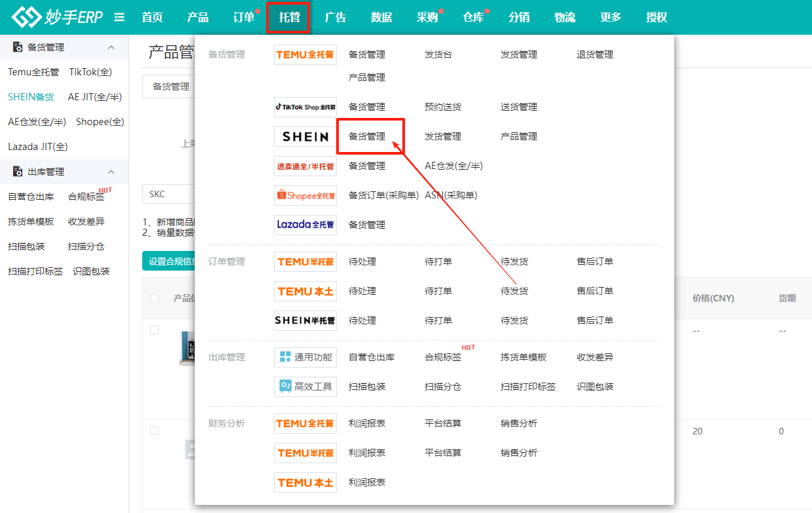812x513 pixels.
Task: Check the first product row checkbox
Action: 154,330
